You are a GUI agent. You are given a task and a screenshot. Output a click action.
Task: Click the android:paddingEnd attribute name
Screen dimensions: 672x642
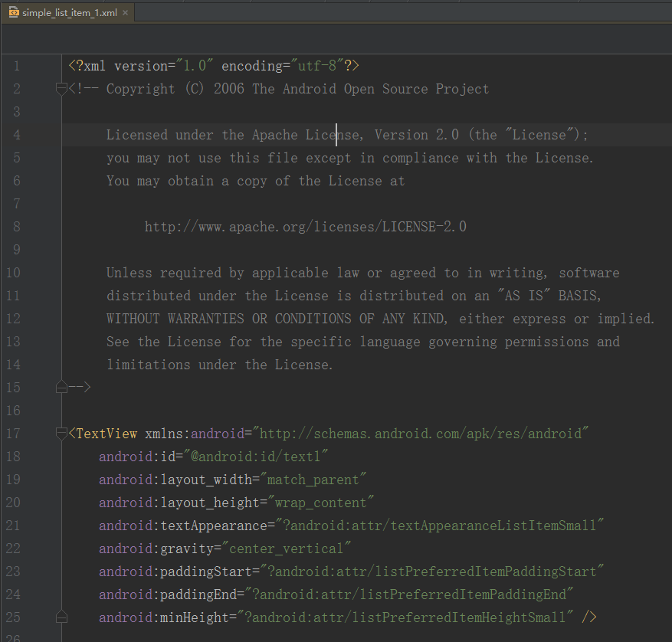[168, 595]
